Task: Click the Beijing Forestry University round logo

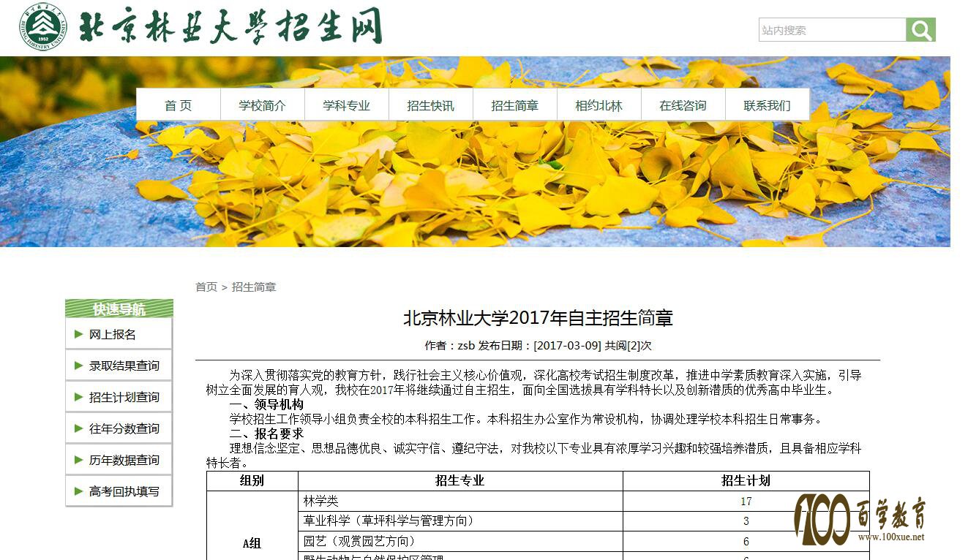Action: [43, 27]
